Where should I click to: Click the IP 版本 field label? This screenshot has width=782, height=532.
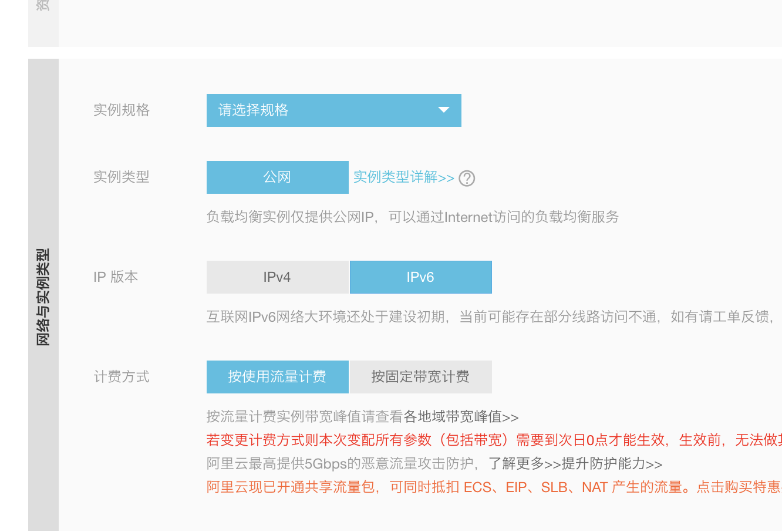tap(116, 277)
